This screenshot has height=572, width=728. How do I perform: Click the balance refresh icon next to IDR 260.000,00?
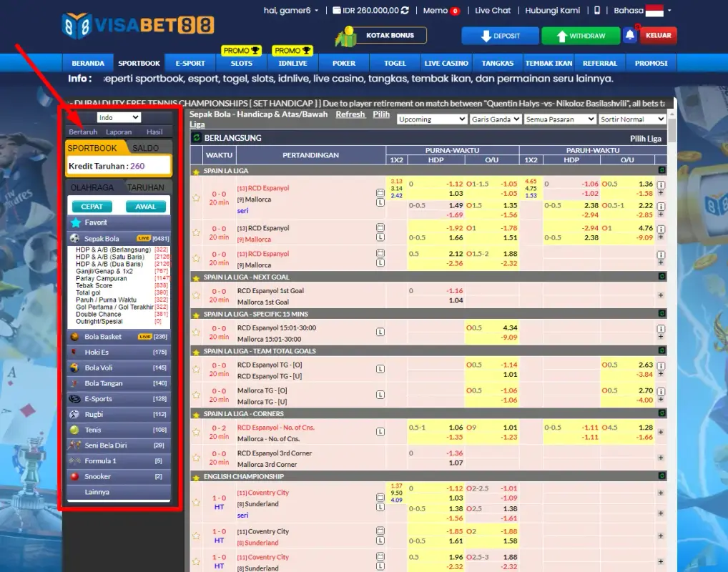coord(405,10)
